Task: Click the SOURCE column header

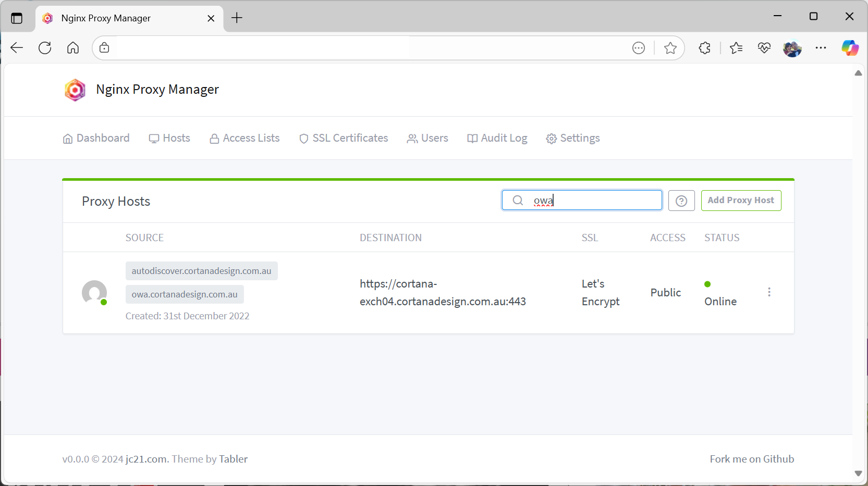Action: click(144, 238)
